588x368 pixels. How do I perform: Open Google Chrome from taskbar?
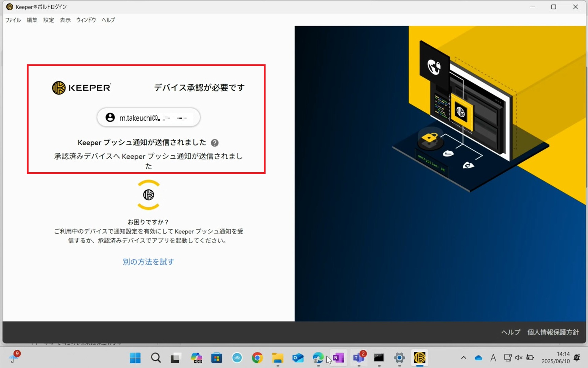point(257,357)
